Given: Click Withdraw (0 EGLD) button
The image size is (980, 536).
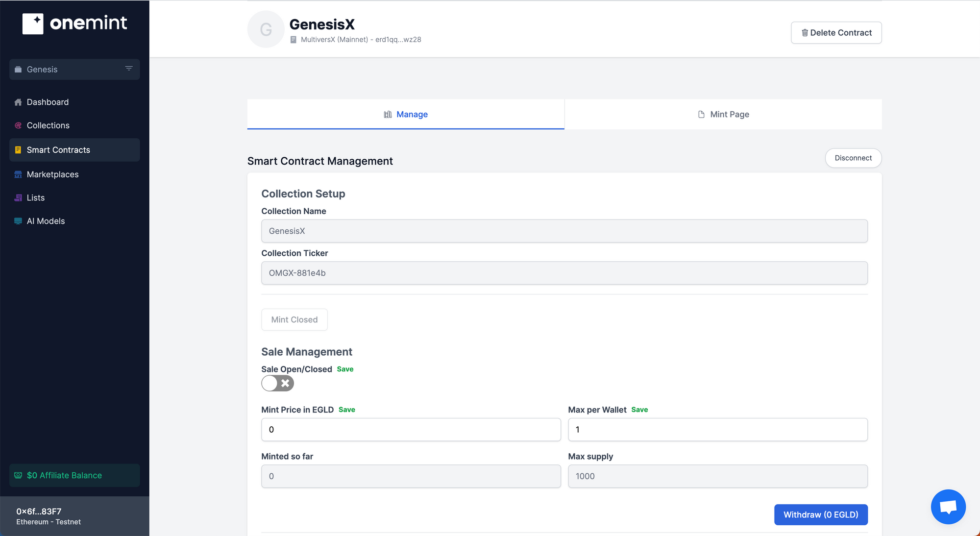Looking at the screenshot, I should [x=821, y=514].
